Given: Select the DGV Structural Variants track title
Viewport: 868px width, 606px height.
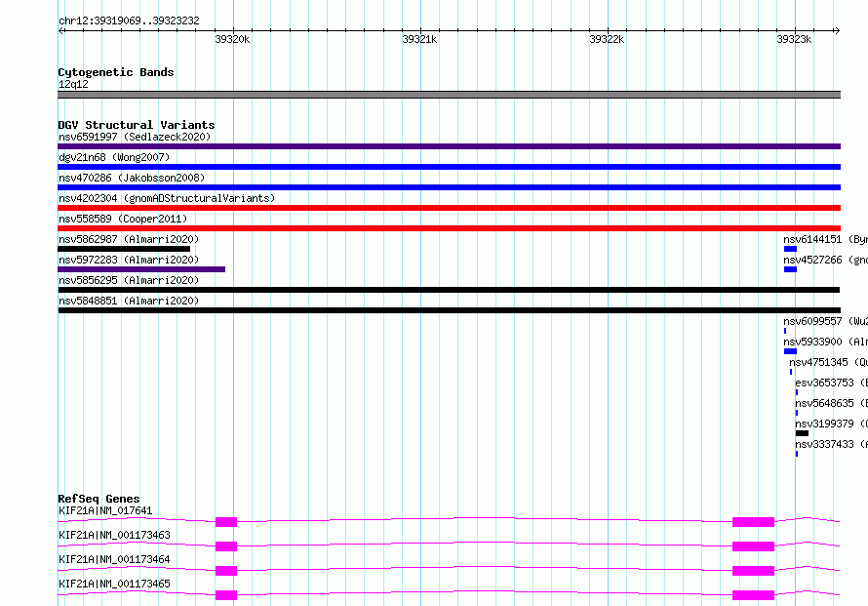Looking at the screenshot, I should pos(137,125).
